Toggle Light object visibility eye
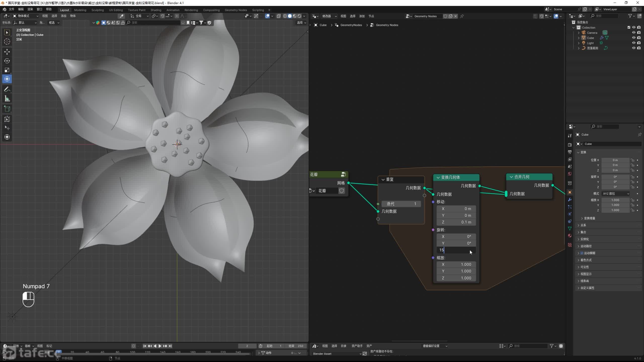Screen dimensions: 644x362 point(633,43)
